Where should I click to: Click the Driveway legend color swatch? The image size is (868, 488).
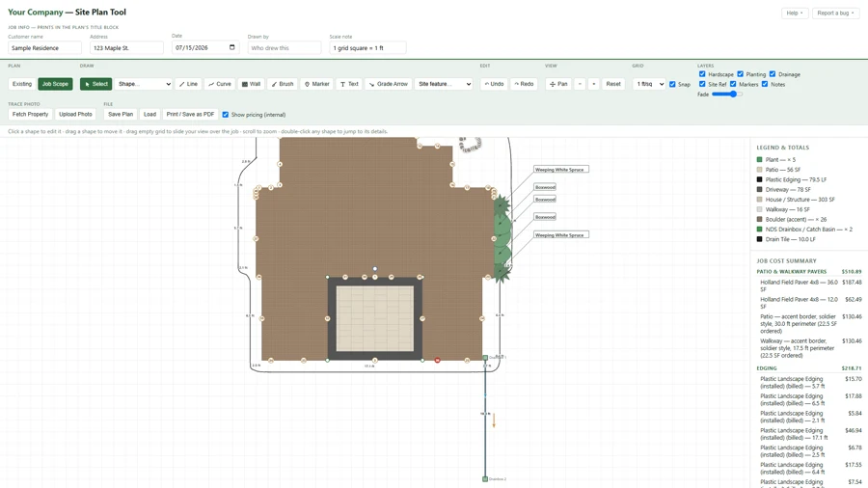tap(760, 189)
